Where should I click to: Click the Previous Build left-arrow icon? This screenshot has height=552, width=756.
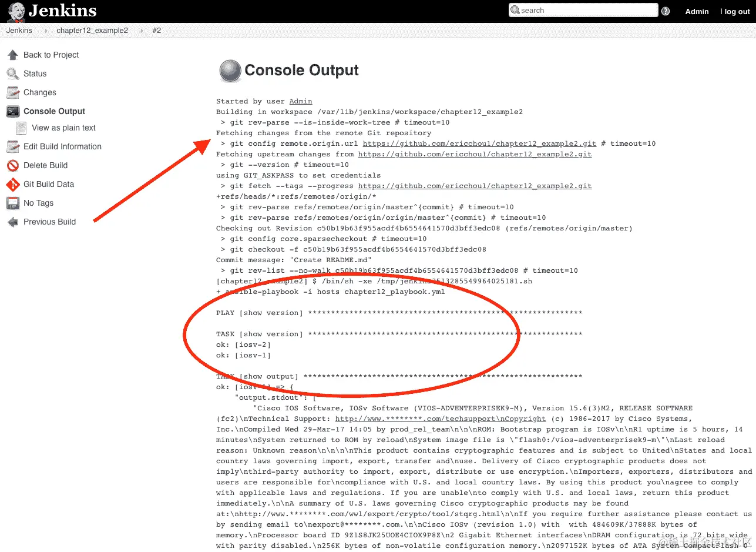point(13,222)
